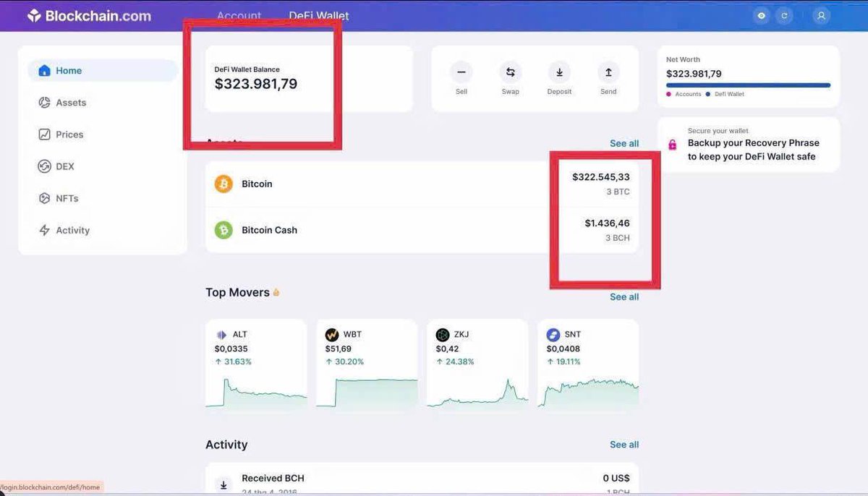Click the 19.11% SNT change

point(564,362)
